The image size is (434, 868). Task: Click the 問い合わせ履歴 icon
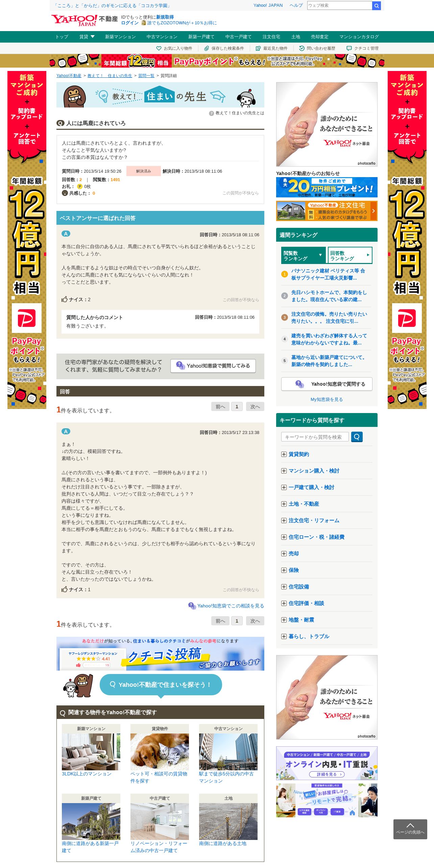click(302, 48)
